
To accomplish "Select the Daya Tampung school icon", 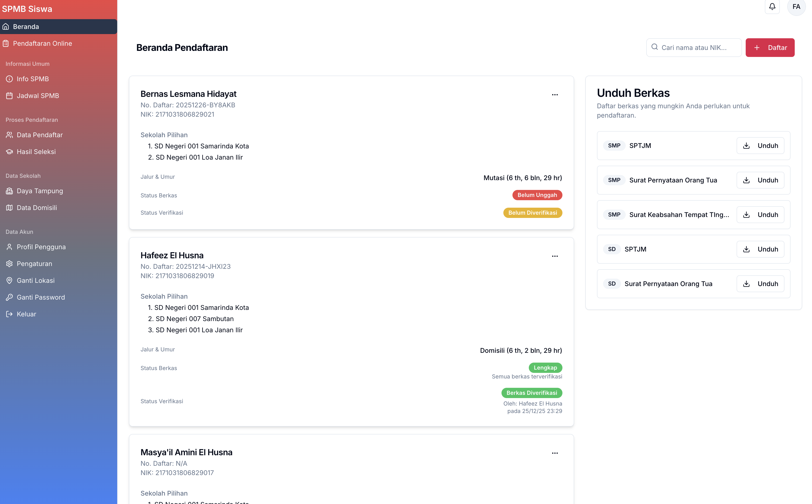I will (x=9, y=191).
